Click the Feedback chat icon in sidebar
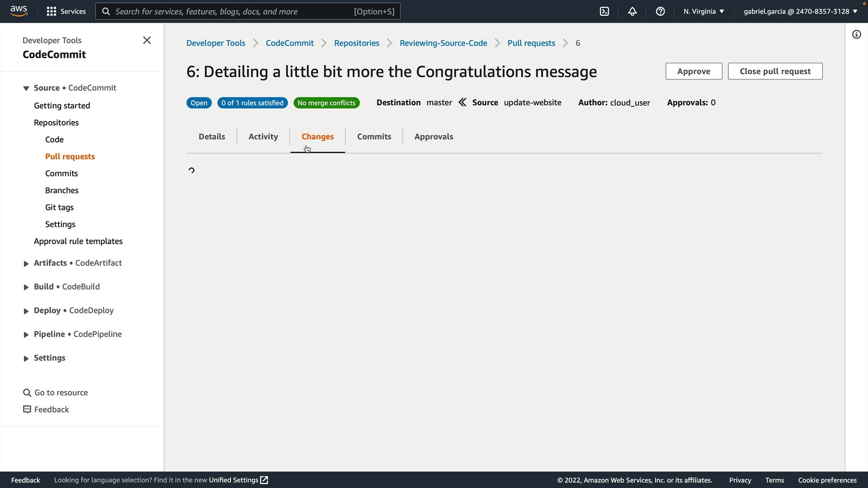The width and height of the screenshot is (868, 488). (x=27, y=409)
